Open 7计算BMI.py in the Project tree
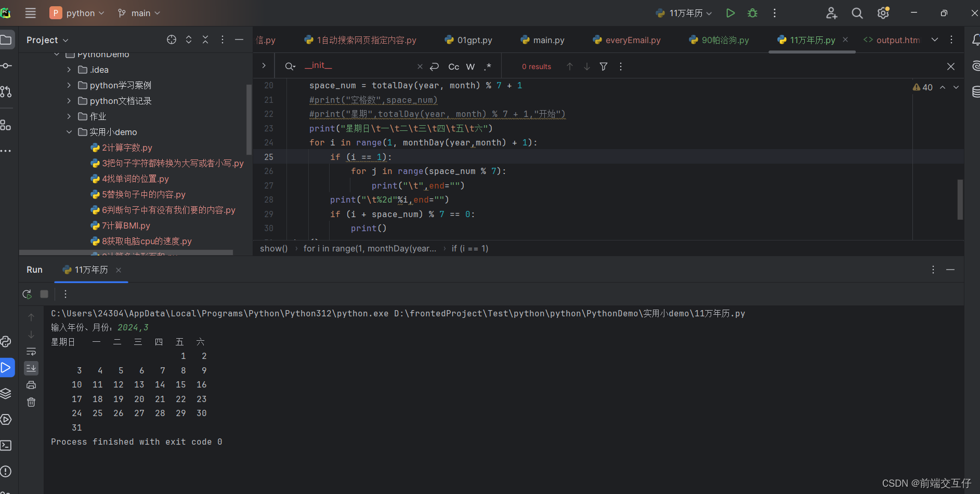This screenshot has height=494, width=980. [126, 225]
